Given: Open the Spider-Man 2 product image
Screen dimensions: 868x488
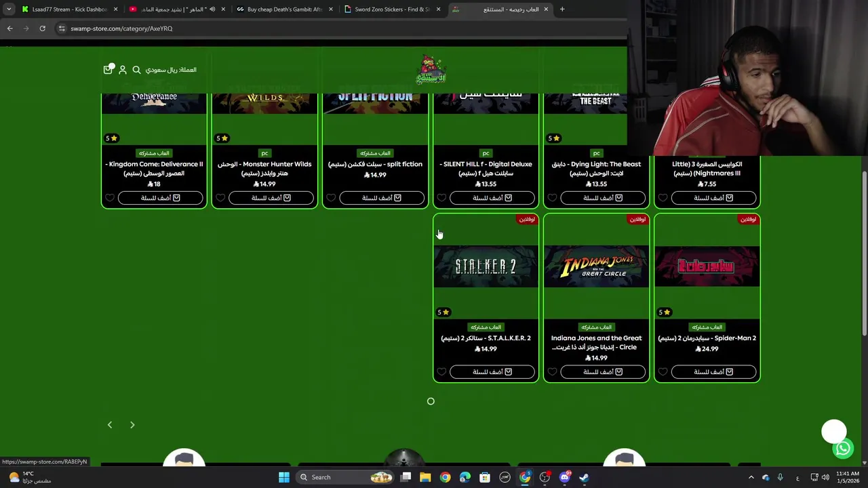Looking at the screenshot, I should tap(707, 266).
